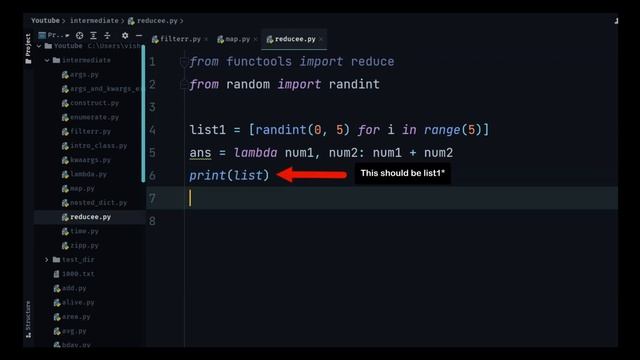Screen dimensions: 640x360
Task: Click line number 4 in the gutter
Action: click(152, 130)
